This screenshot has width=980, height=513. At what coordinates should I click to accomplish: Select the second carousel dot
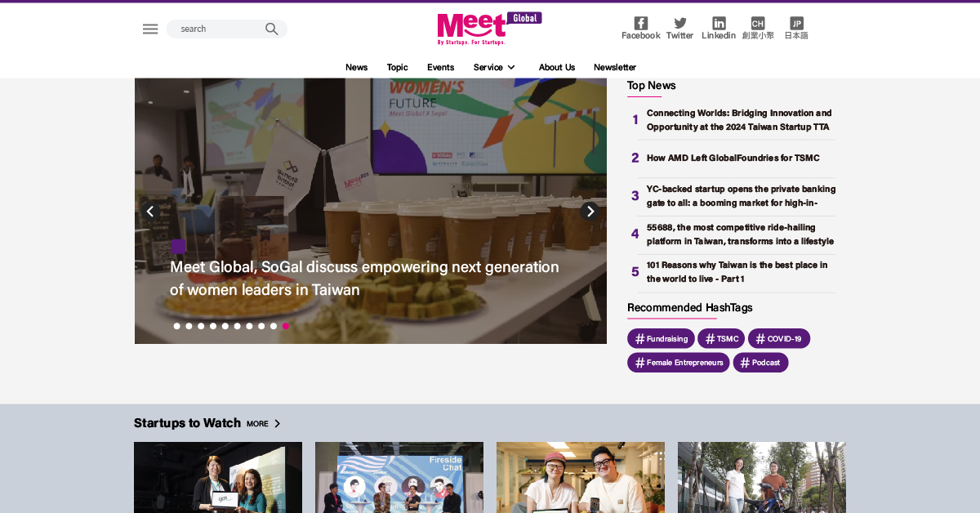[189, 326]
